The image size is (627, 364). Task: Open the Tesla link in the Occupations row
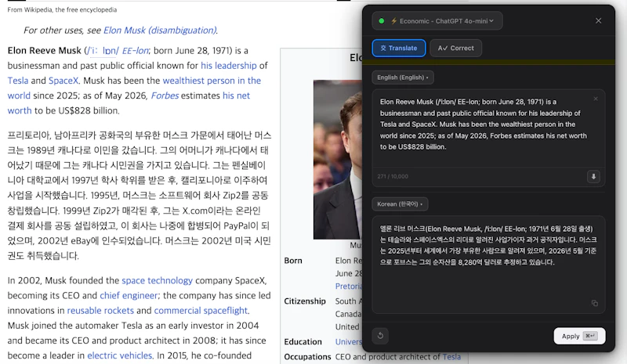pyautogui.click(x=451, y=357)
